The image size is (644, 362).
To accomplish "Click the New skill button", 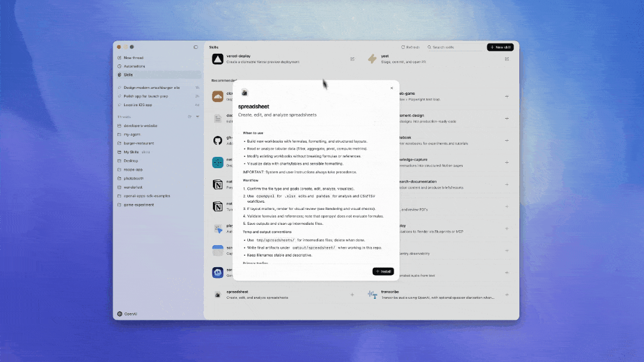I will (x=500, y=47).
